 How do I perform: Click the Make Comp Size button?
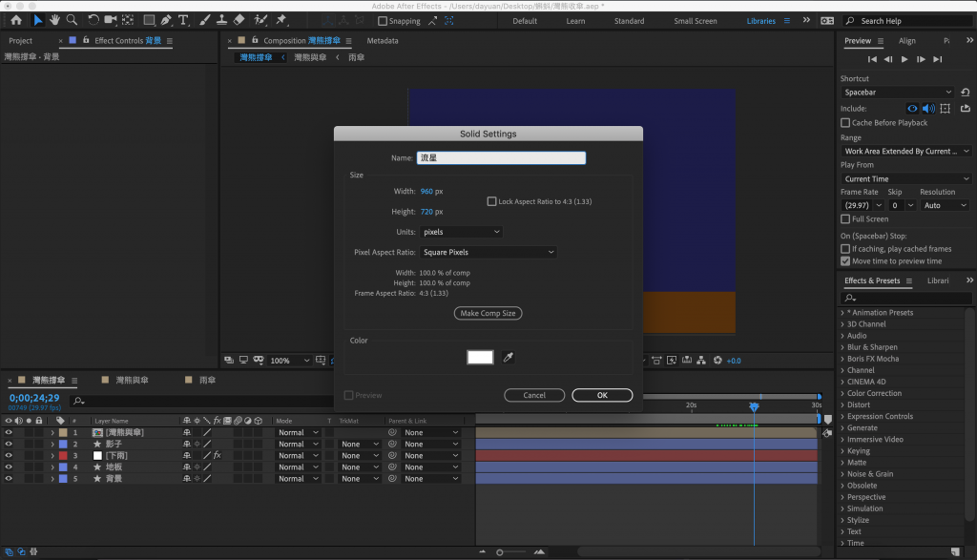click(x=488, y=314)
